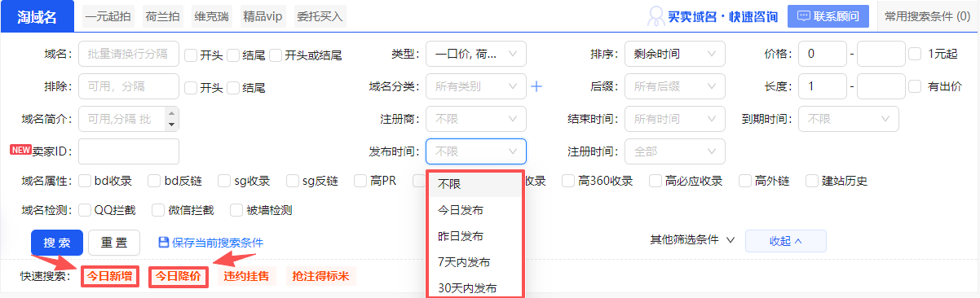Image resolution: width=980 pixels, height=298 pixels.
Task: Toggle the sg收录 checkbox
Action: tap(224, 181)
